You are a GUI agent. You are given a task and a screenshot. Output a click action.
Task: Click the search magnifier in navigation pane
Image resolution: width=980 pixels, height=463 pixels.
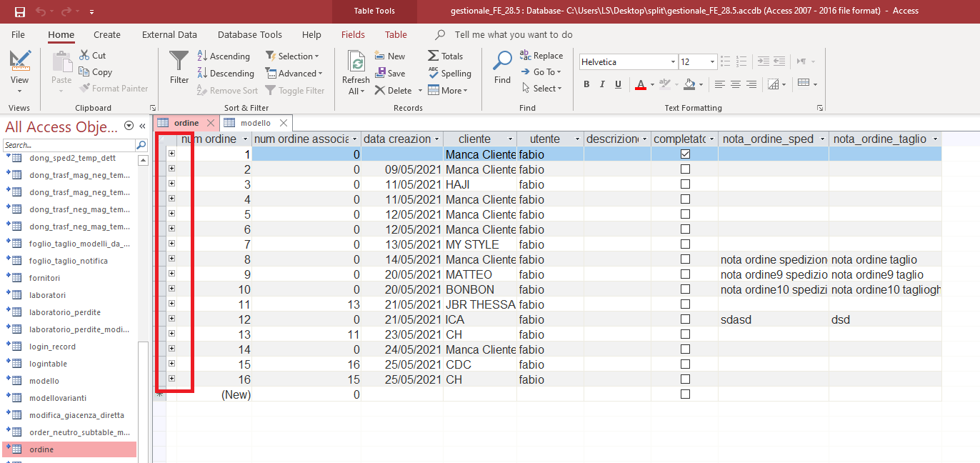pos(141,145)
